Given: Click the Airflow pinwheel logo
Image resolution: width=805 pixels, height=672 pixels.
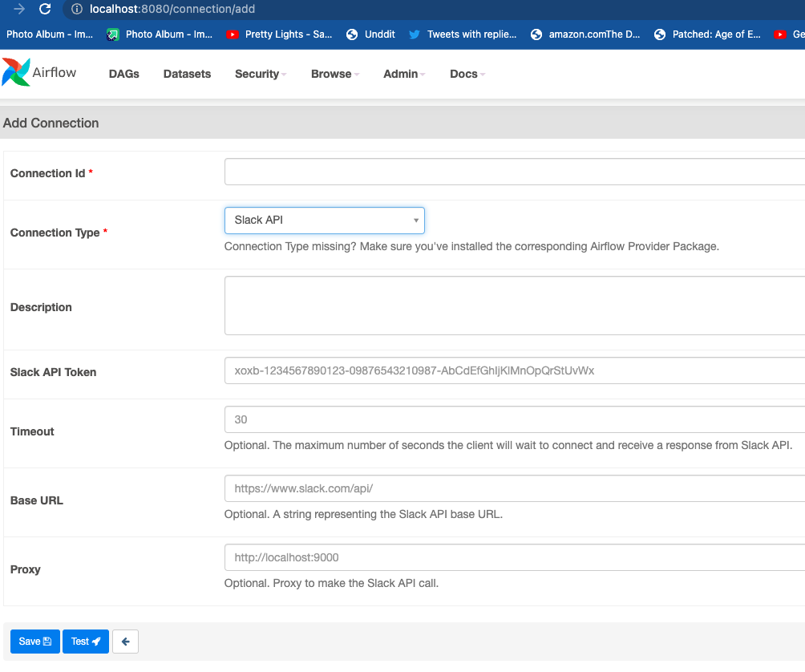Looking at the screenshot, I should 16,72.
